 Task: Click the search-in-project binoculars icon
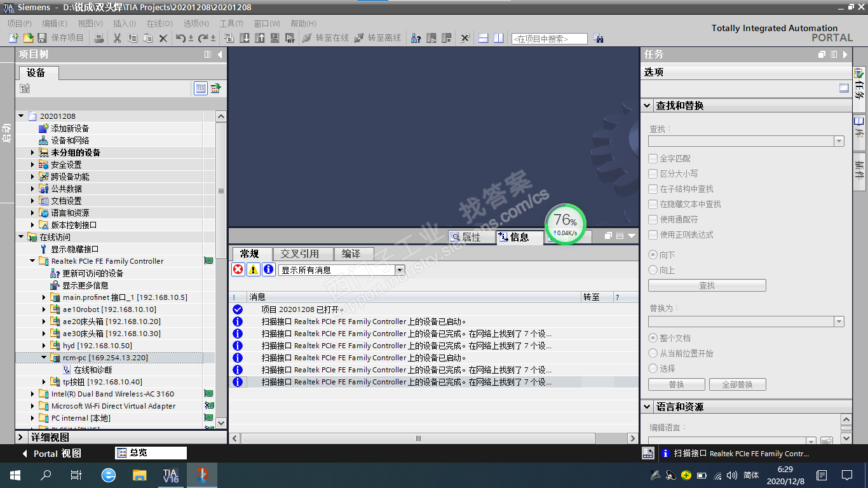click(598, 38)
